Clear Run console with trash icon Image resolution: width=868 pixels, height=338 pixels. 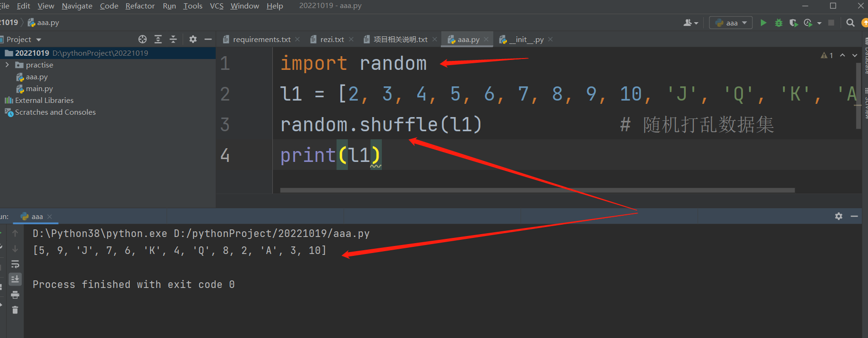pos(15,310)
